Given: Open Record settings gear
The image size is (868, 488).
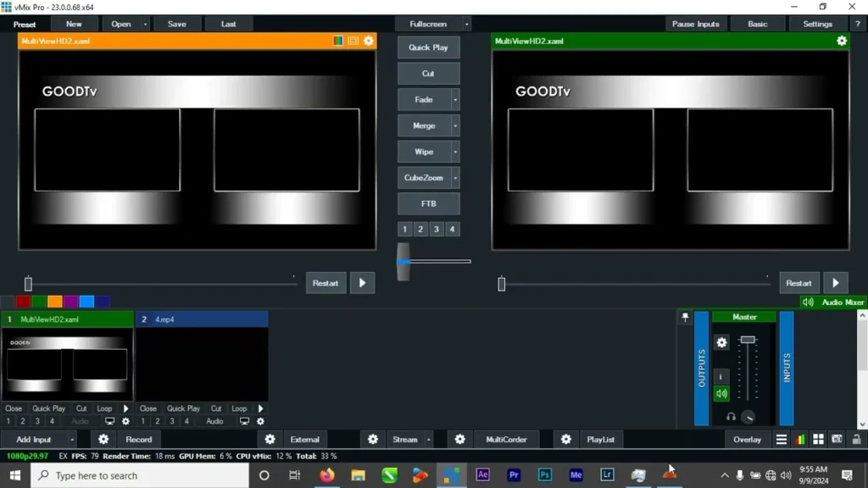Looking at the screenshot, I should click(x=103, y=440).
